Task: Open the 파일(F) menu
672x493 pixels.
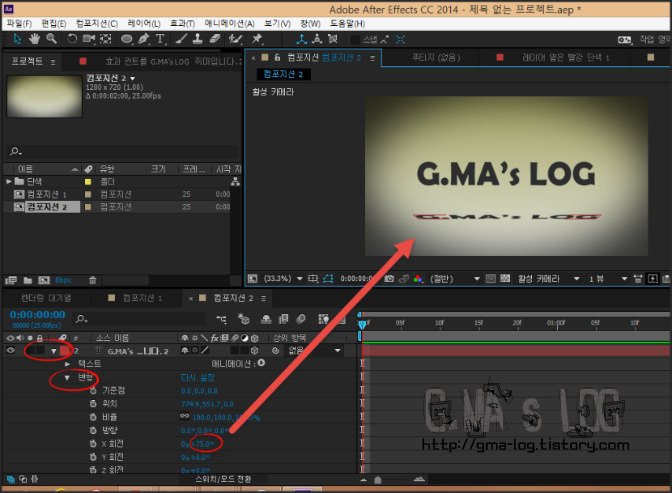Action: tap(19, 24)
